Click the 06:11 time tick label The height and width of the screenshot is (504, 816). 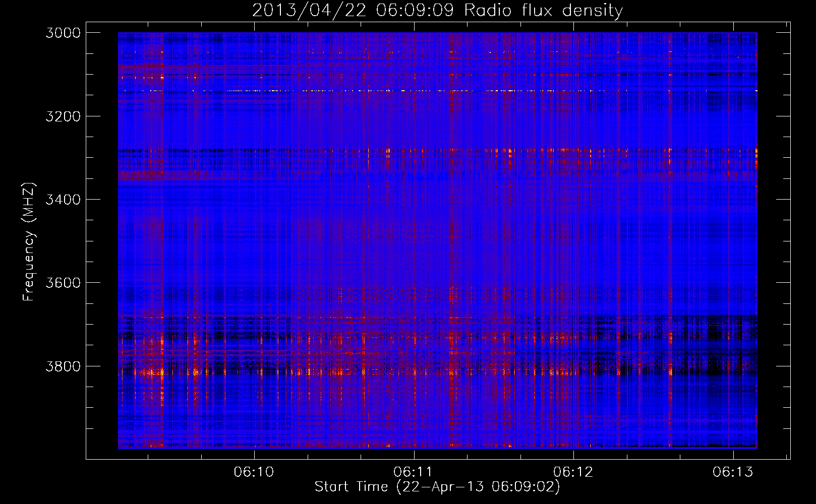(414, 472)
